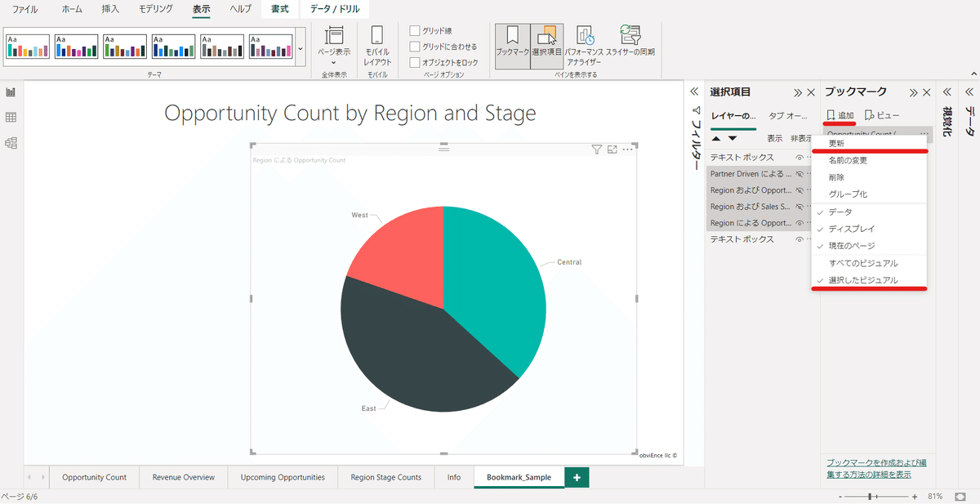Switch to Region Stage Counts page tab
This screenshot has width=980, height=504.
click(385, 477)
